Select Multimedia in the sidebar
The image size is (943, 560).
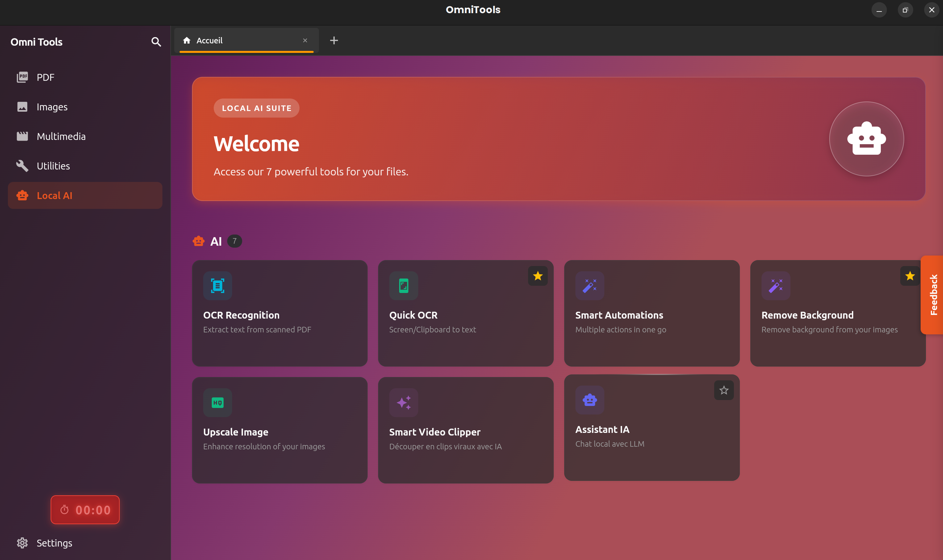pos(61,136)
